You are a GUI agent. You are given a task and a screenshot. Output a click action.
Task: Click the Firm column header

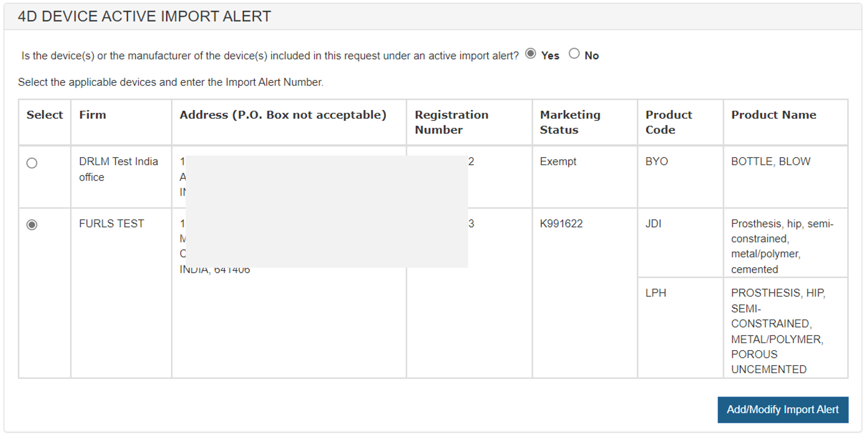(x=93, y=115)
